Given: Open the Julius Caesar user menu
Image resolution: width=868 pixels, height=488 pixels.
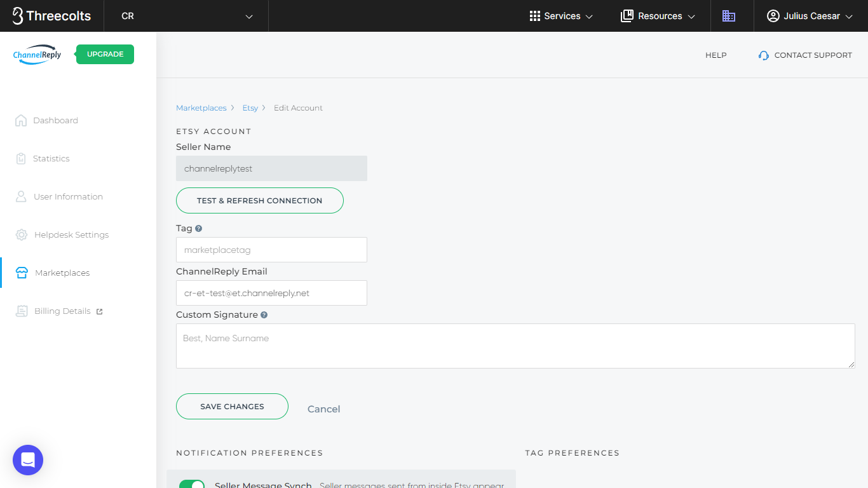Looking at the screenshot, I should (x=810, y=16).
